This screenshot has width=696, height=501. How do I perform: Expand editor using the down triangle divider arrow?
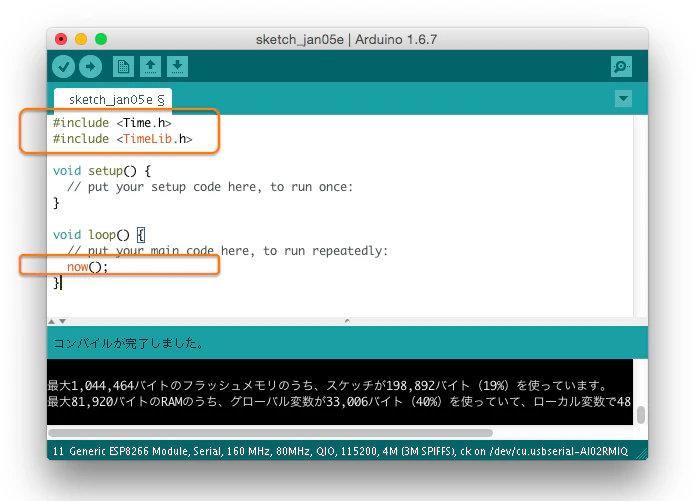pyautogui.click(x=63, y=321)
